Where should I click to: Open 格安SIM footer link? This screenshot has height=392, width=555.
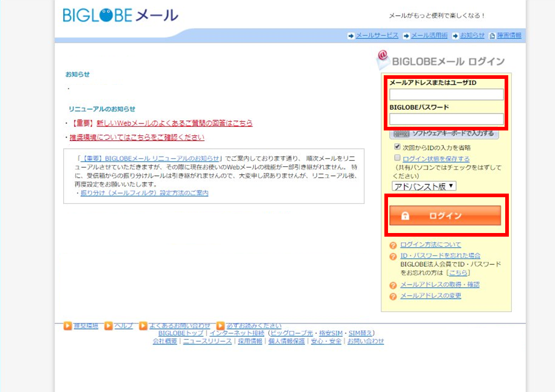point(331,333)
